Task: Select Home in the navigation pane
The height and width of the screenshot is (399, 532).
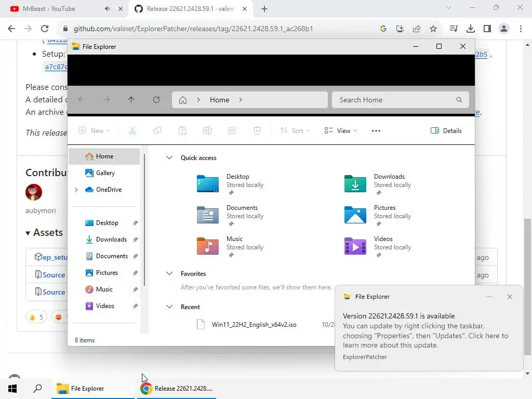Action: coord(104,156)
